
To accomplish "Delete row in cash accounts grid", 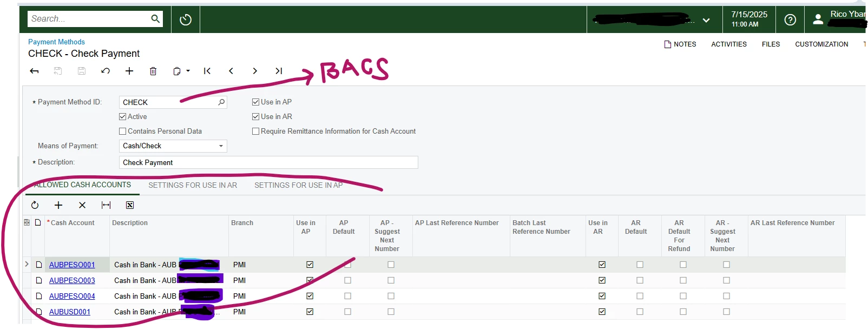I will pos(82,205).
